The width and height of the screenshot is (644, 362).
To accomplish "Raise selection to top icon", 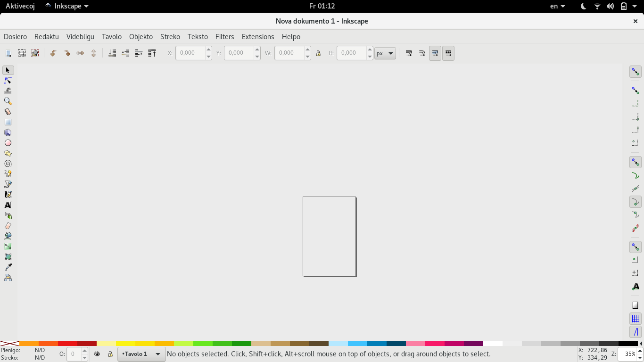I will 152,53.
